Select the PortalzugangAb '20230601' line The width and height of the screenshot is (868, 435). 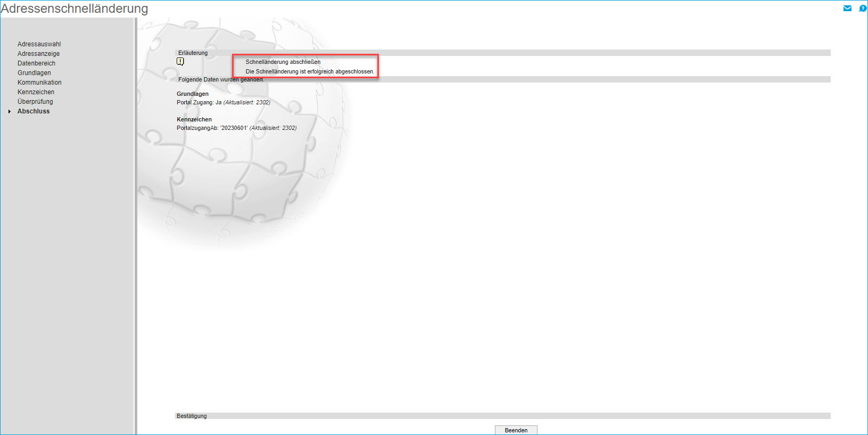pyautogui.click(x=237, y=128)
